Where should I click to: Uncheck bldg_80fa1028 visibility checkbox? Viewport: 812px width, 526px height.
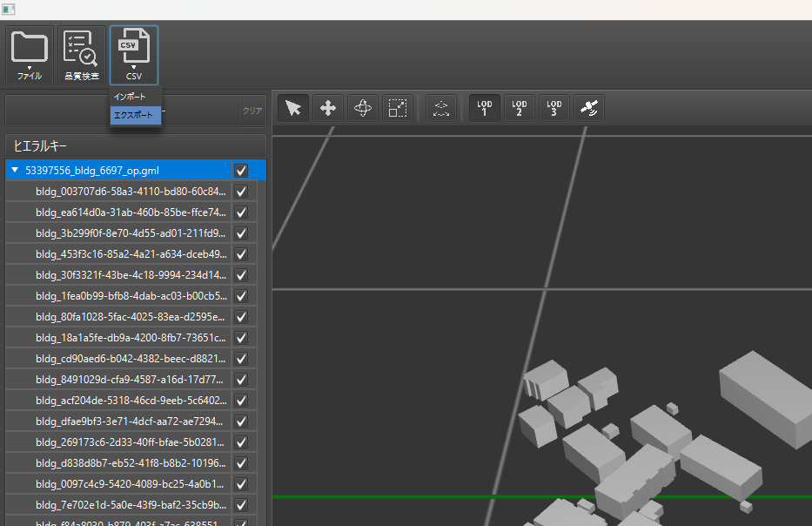pos(241,317)
